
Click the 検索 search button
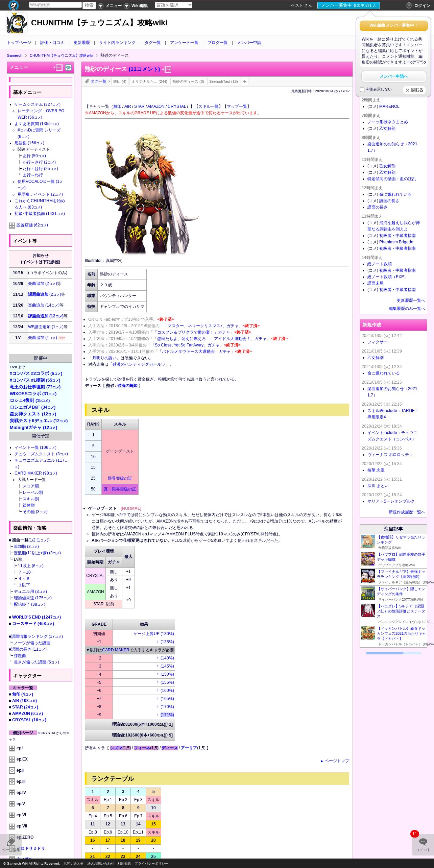pyautogui.click(x=89, y=5)
